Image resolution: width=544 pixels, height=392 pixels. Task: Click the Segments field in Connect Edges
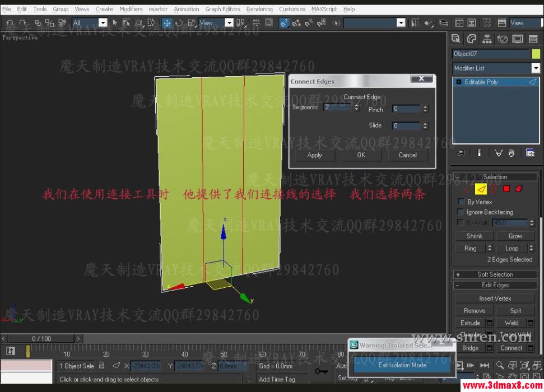337,108
